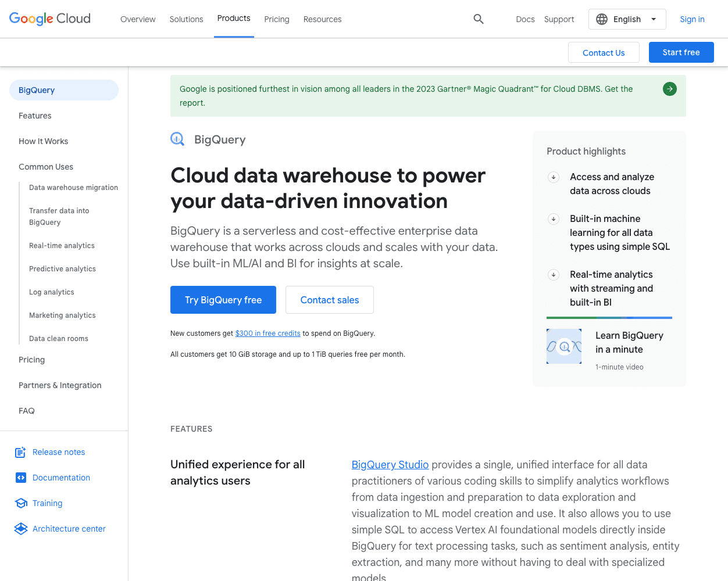Open Marketing analytics sidebar item
Screen dimensions: 728x581
tap(62, 315)
